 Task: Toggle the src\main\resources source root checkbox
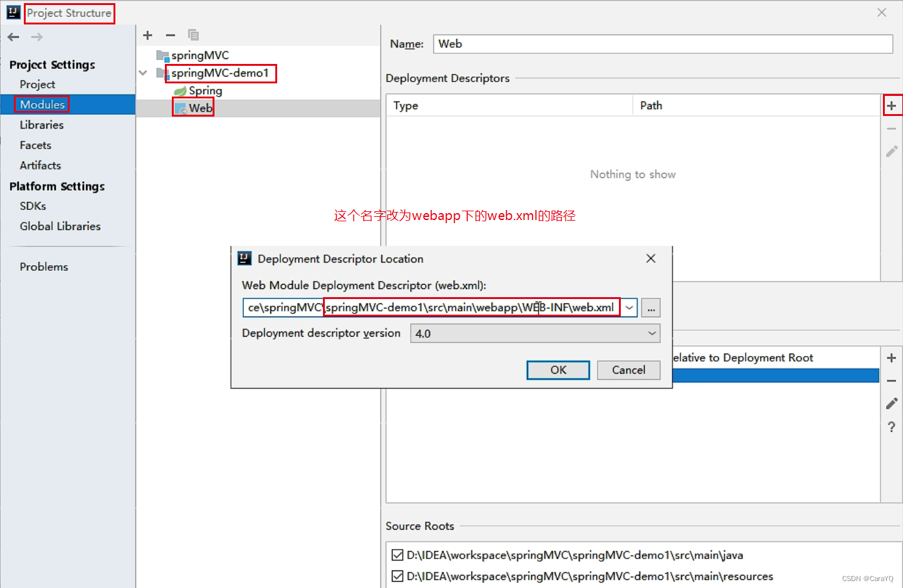(397, 576)
